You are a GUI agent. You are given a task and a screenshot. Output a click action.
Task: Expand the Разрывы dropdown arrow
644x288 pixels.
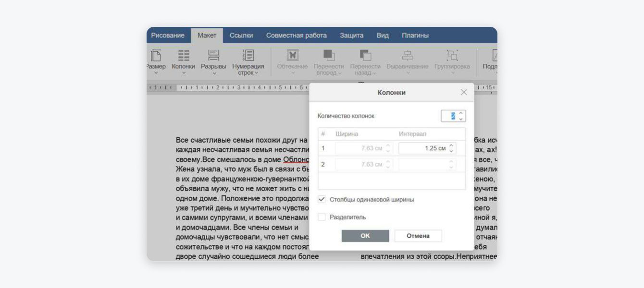point(214,73)
